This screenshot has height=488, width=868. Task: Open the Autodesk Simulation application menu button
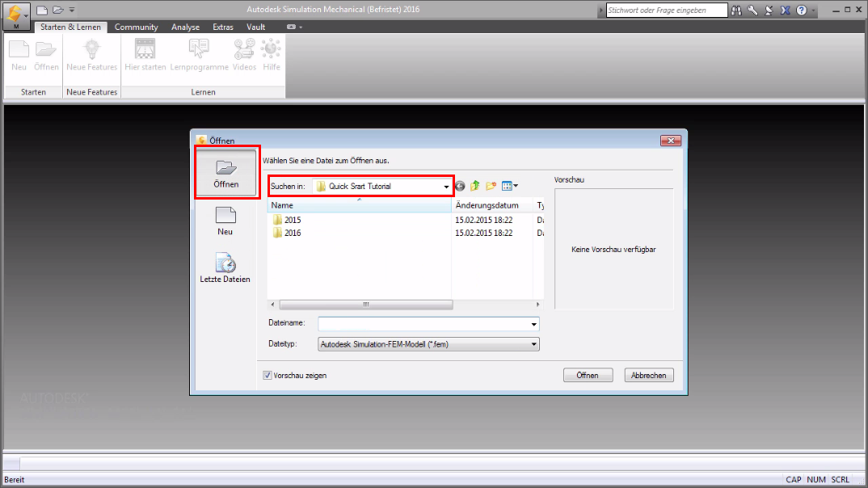(16, 15)
